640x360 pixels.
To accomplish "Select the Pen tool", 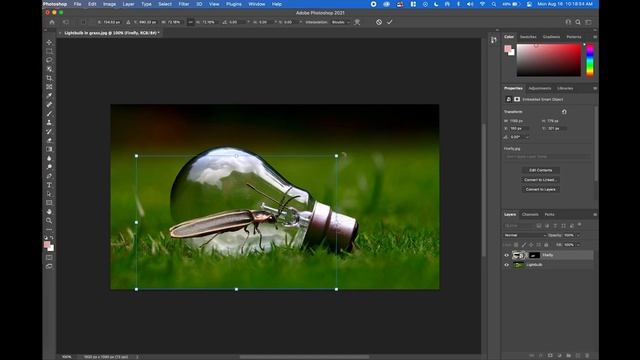I will pyautogui.click(x=49, y=176).
